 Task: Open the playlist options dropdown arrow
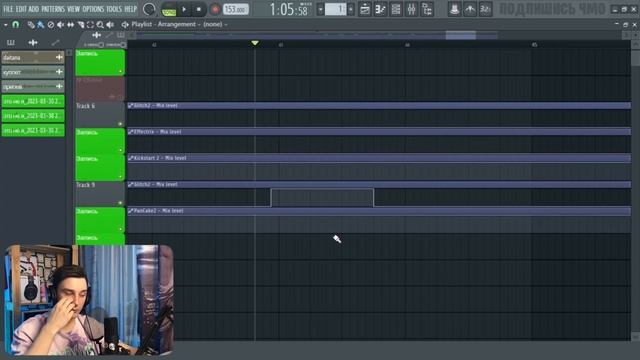(x=6, y=25)
